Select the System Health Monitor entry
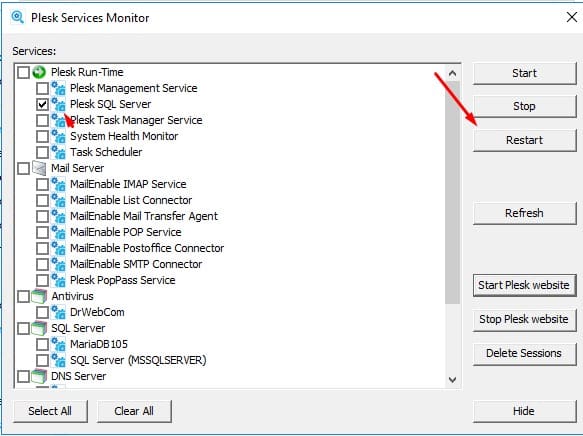 click(x=124, y=136)
